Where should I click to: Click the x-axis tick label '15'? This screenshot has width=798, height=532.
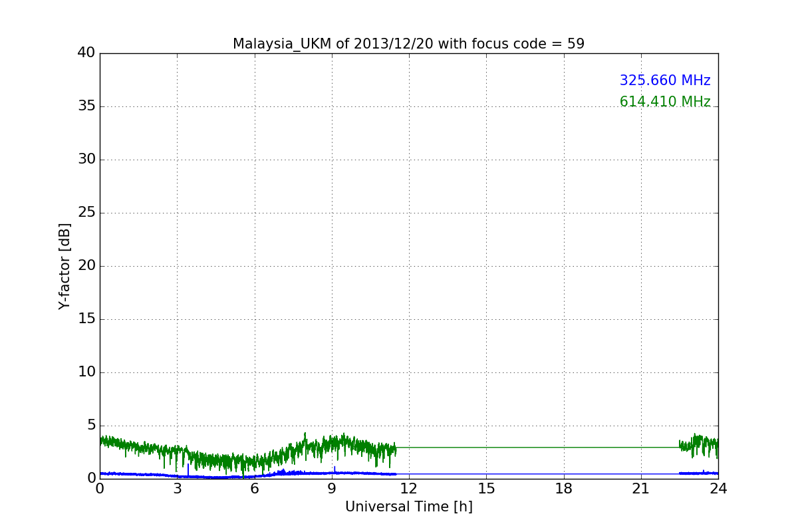(486, 489)
